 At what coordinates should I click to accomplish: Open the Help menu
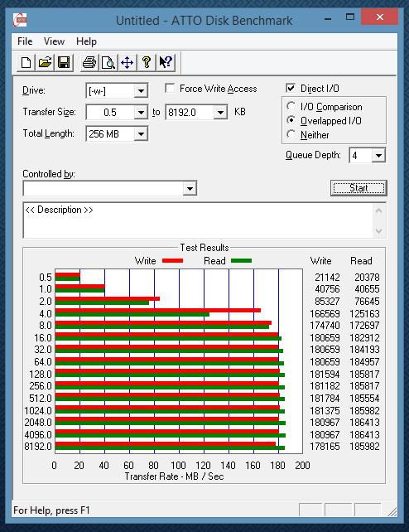(86, 41)
